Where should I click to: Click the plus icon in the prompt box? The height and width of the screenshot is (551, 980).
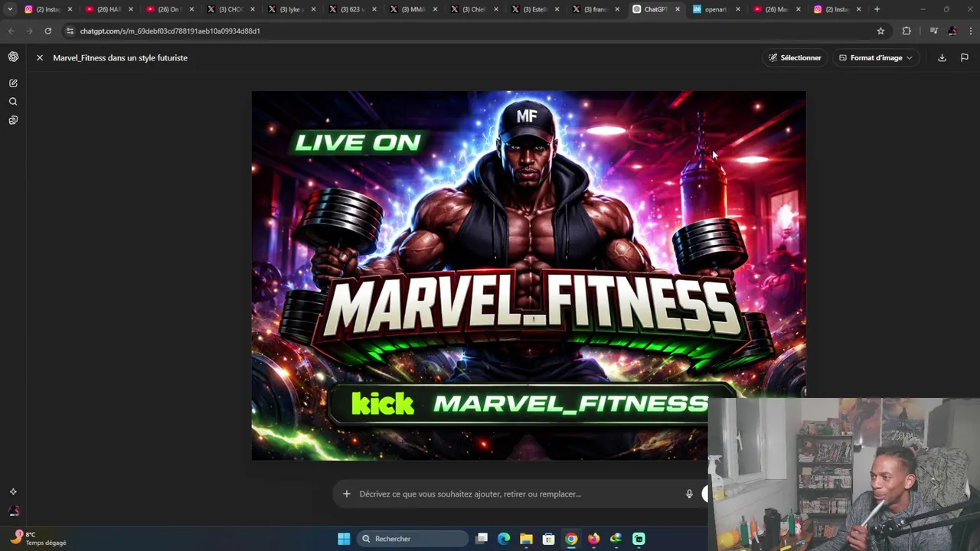click(346, 494)
